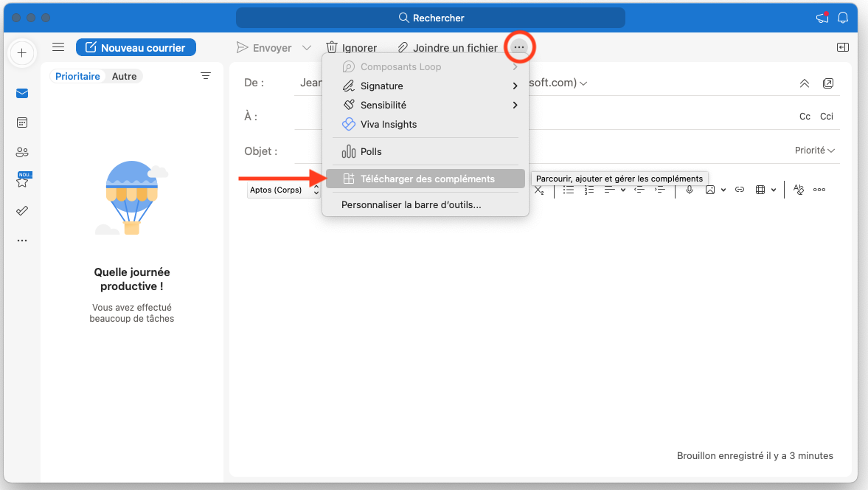
Task: Open the People contacts icon
Action: (x=22, y=152)
